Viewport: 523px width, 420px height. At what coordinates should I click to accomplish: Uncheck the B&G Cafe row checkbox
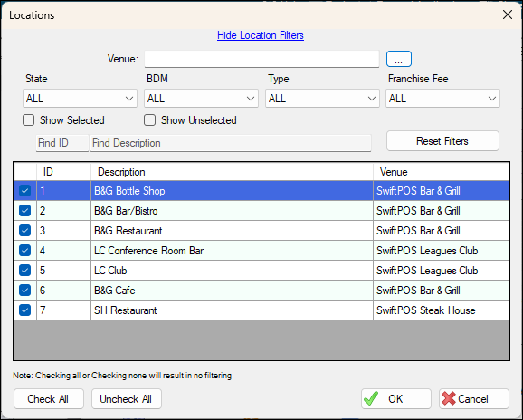[x=24, y=291]
